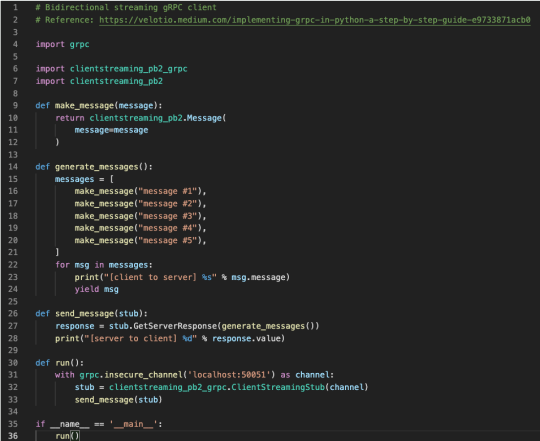This screenshot has width=540, height=441.
Task: Click 'messages = [' on line 15
Action: point(84,179)
